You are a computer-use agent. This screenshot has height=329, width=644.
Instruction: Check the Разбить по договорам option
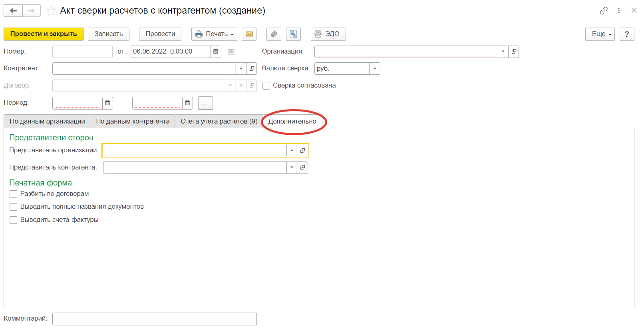pyautogui.click(x=14, y=194)
